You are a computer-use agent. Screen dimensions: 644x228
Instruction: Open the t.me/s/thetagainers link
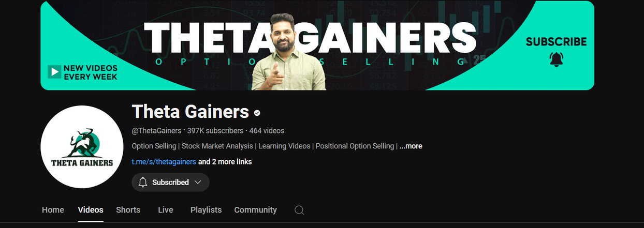(x=164, y=161)
